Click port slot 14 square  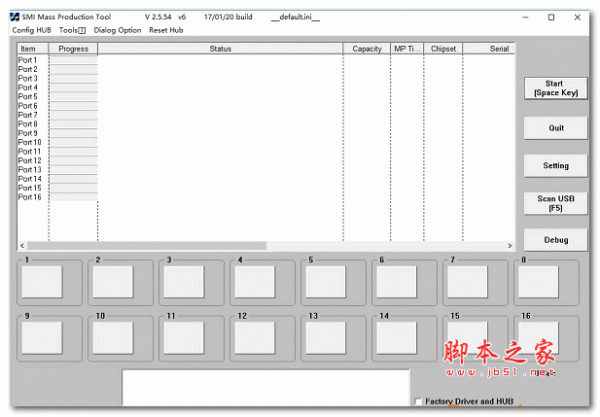point(396,338)
